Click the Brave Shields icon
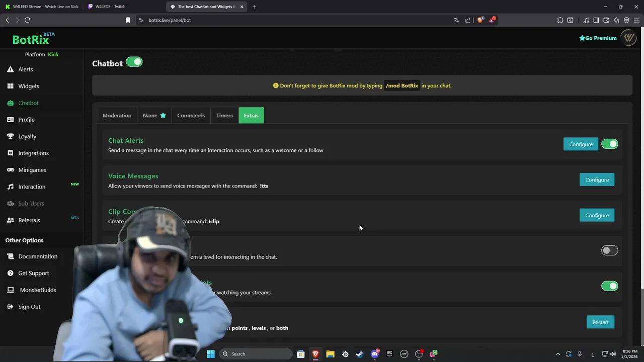The height and width of the screenshot is (362, 644). coord(480,20)
